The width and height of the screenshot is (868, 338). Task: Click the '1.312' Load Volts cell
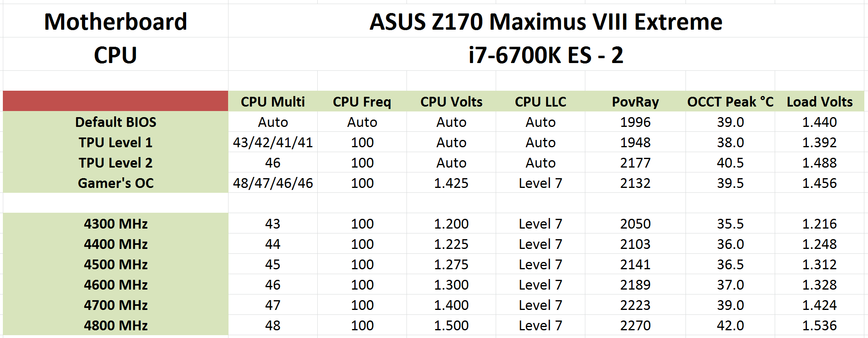click(820, 264)
